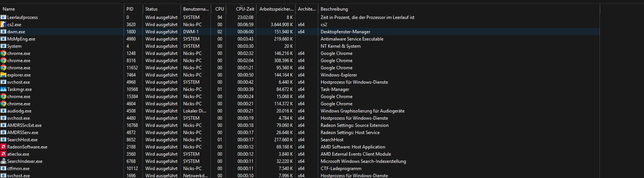This screenshot has height=178, width=644.
Task: Click the red RadeonSoftware.exe icon
Action: click(3, 147)
